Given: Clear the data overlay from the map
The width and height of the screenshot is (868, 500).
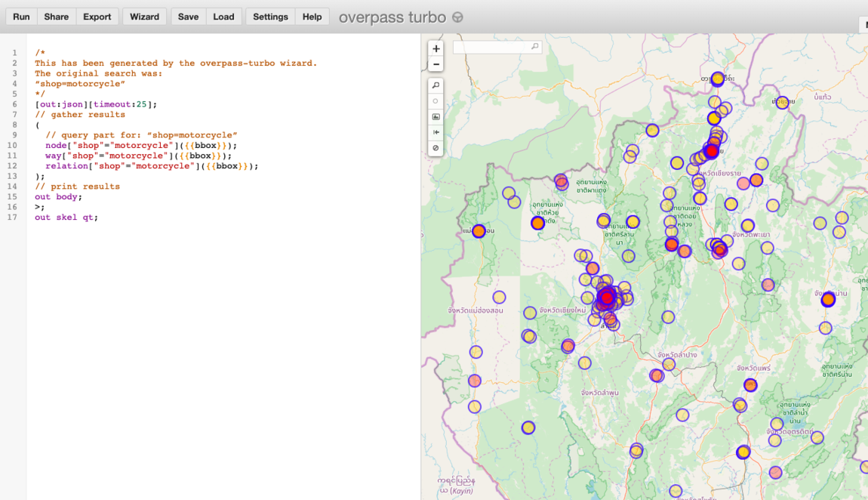Looking at the screenshot, I should (x=436, y=148).
